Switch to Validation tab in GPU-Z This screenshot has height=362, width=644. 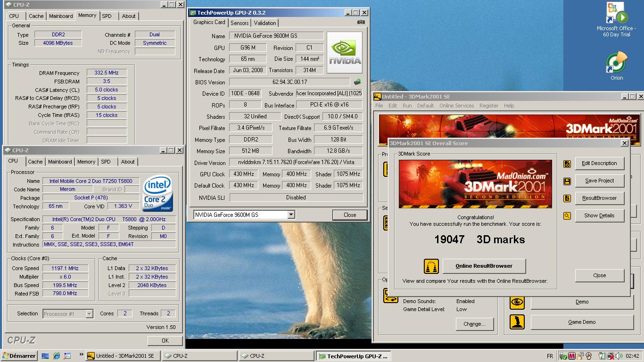pyautogui.click(x=265, y=23)
